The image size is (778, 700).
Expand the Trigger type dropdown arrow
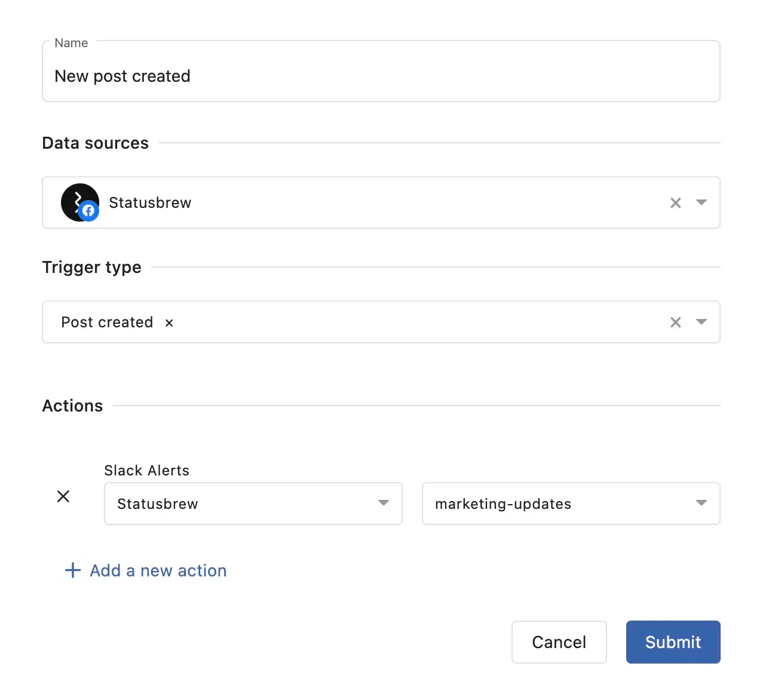702,322
